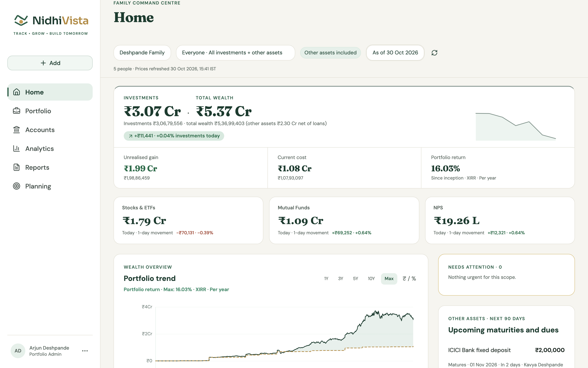
Task: Select the 10Y trend range
Action: click(371, 279)
